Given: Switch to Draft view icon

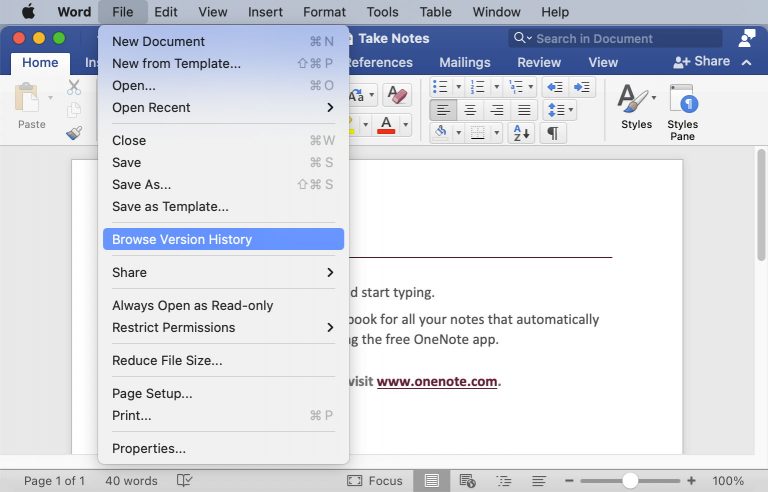Looking at the screenshot, I should (539, 481).
